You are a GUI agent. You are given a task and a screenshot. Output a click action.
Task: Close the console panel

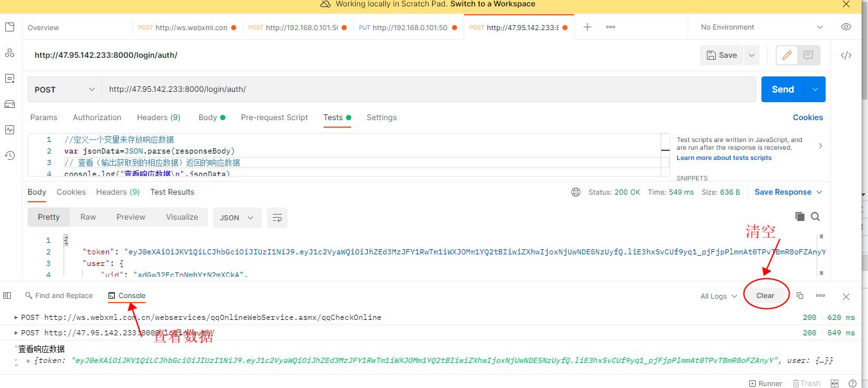click(x=846, y=296)
